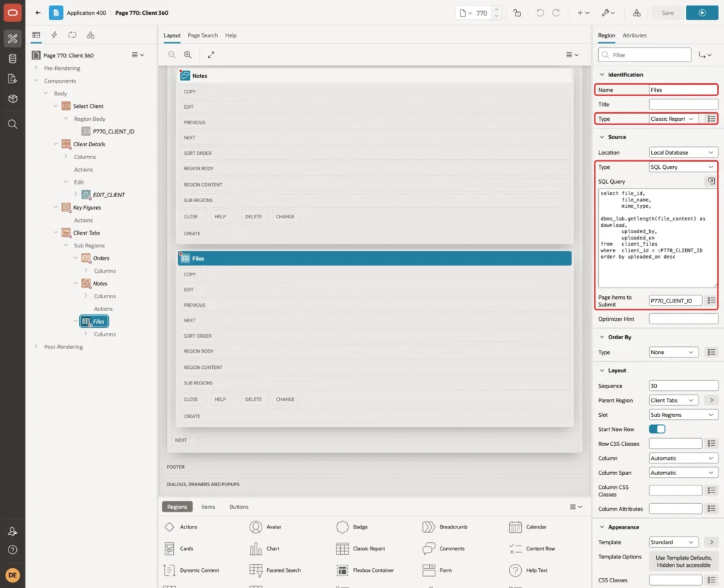Click the Sequence field showing 30
Viewport: 724px width, 588px height.
pyautogui.click(x=684, y=386)
